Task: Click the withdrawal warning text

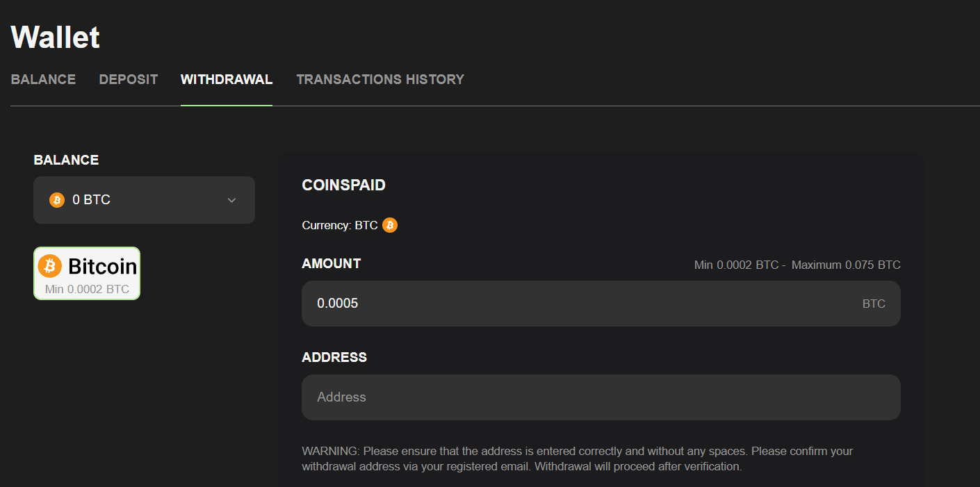Action: [x=577, y=459]
